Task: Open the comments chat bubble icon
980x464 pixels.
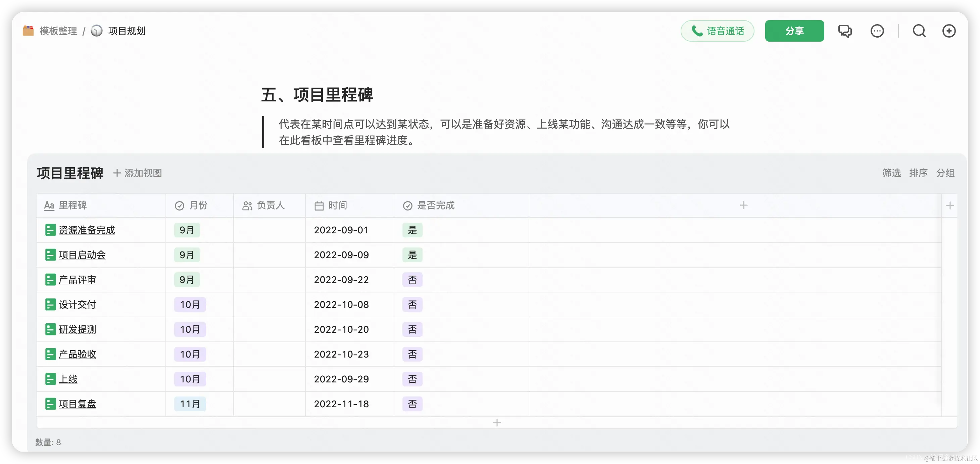Action: coord(844,31)
